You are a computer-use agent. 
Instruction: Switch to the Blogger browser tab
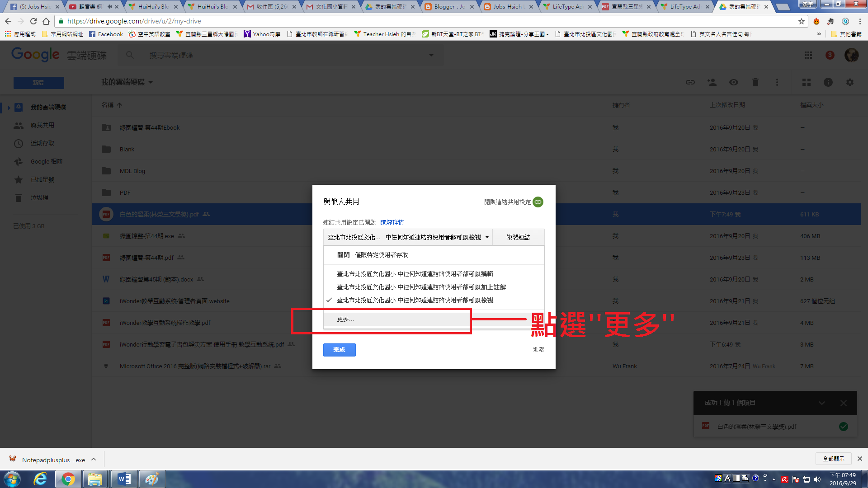coord(449,7)
